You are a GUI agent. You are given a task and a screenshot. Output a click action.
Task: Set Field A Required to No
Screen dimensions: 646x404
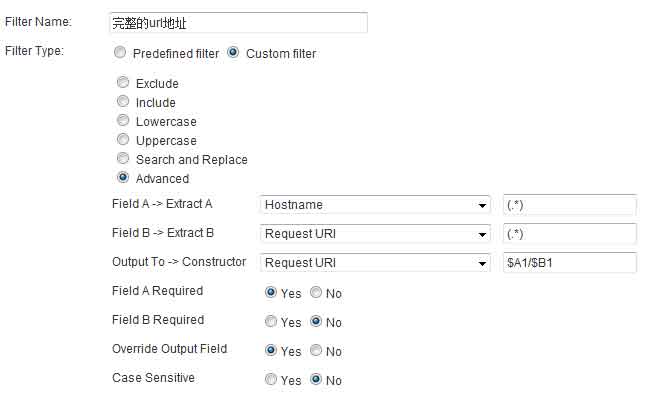[316, 293]
